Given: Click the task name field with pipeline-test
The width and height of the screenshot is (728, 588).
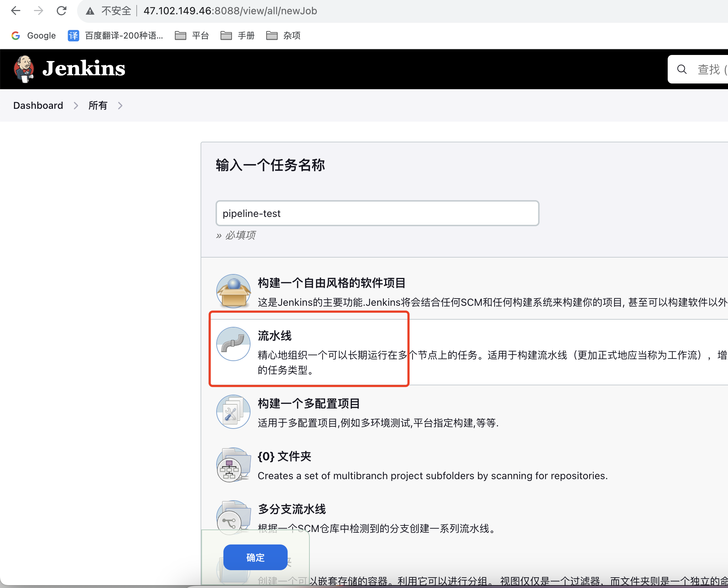Looking at the screenshot, I should 377,213.
